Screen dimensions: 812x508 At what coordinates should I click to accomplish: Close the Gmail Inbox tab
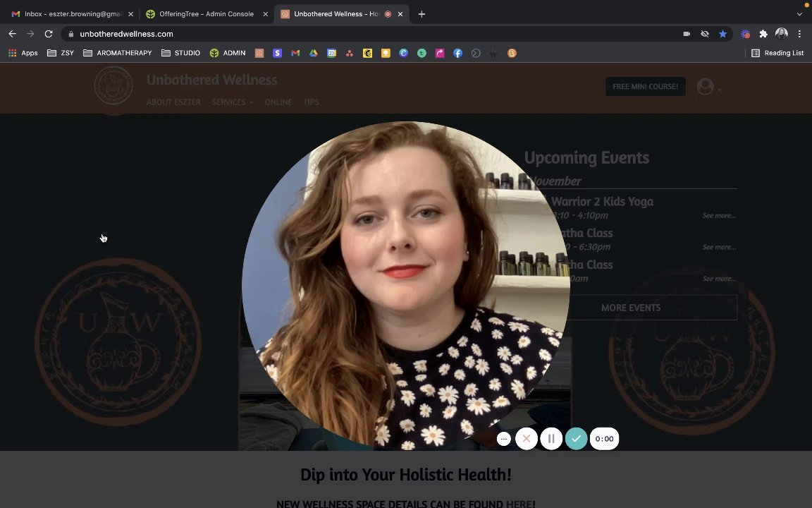(x=130, y=14)
